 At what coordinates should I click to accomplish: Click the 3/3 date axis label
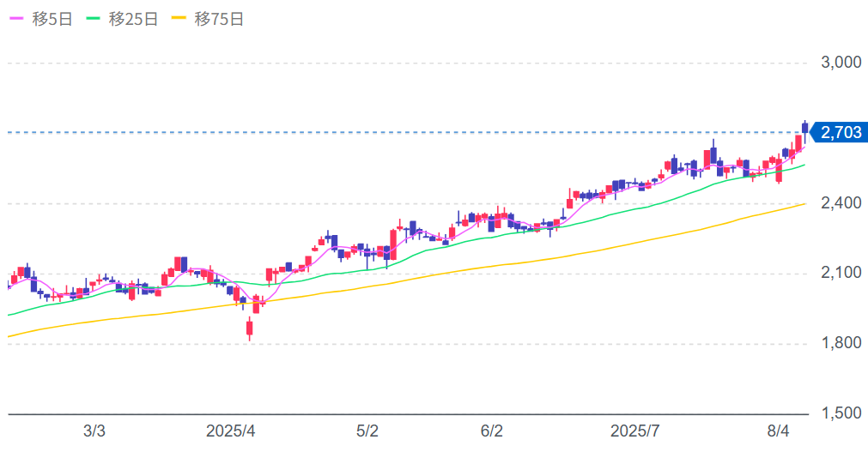[x=94, y=431]
